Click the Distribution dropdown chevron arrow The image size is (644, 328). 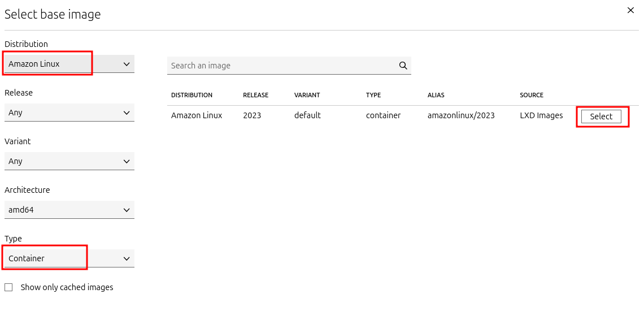pyautogui.click(x=127, y=64)
